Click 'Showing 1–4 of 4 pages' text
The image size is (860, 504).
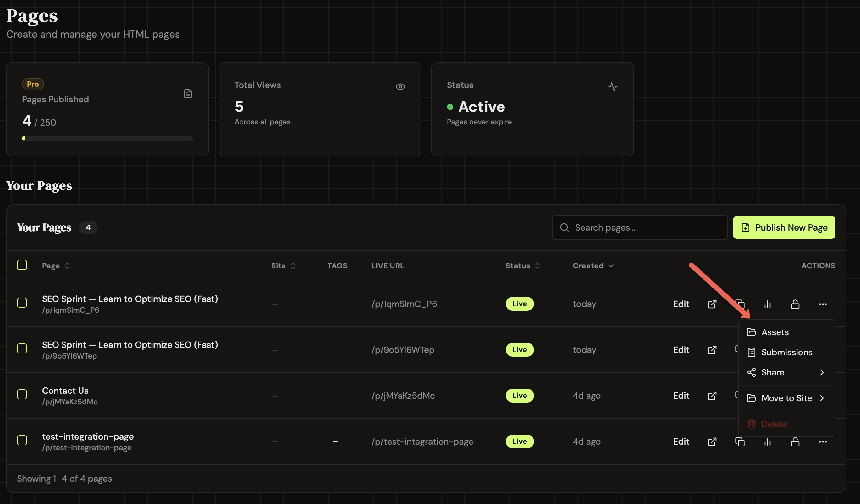64,479
